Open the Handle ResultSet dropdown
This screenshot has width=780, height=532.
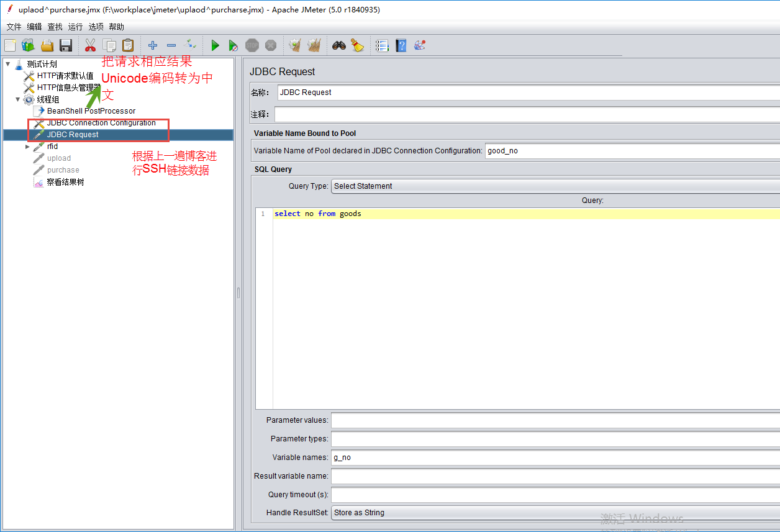click(x=555, y=513)
